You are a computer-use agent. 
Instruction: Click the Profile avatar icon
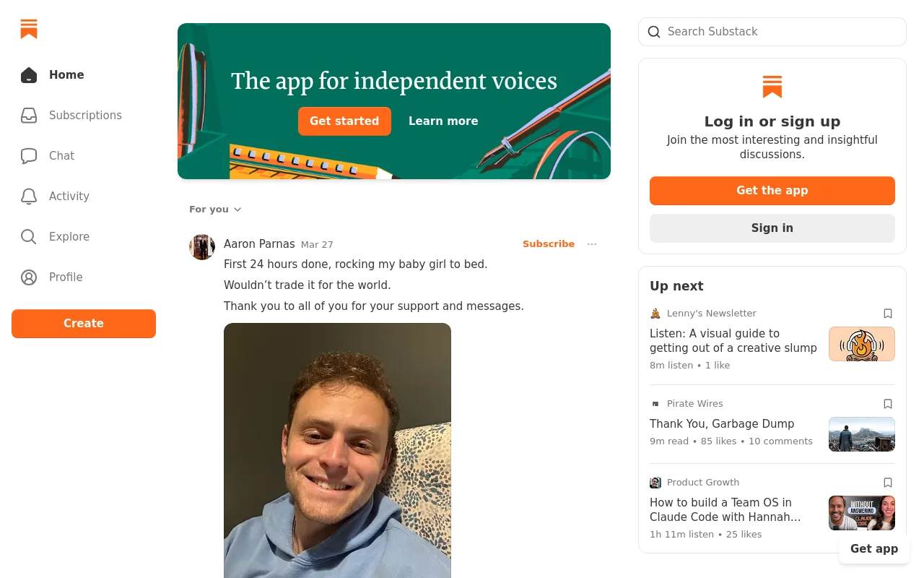click(29, 277)
